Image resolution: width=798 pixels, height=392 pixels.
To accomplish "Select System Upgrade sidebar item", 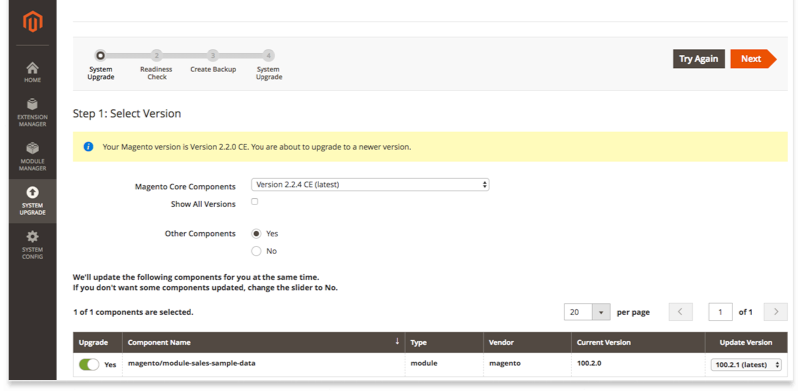I will pyautogui.click(x=33, y=201).
